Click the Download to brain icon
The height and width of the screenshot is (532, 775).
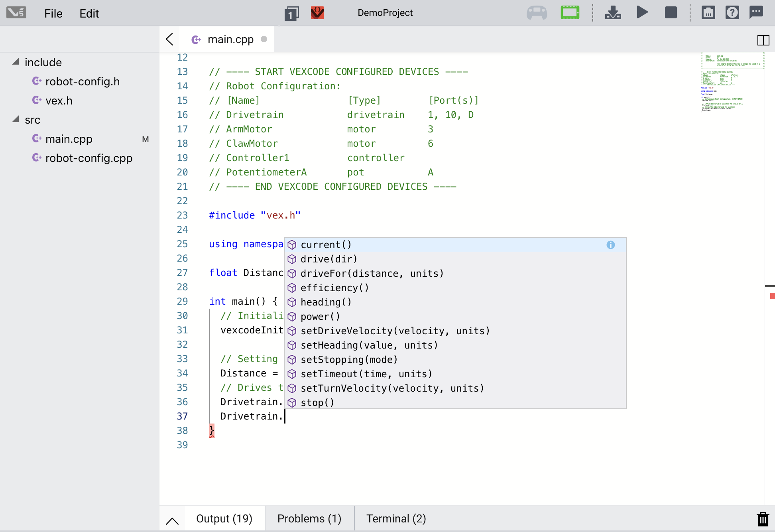613,13
